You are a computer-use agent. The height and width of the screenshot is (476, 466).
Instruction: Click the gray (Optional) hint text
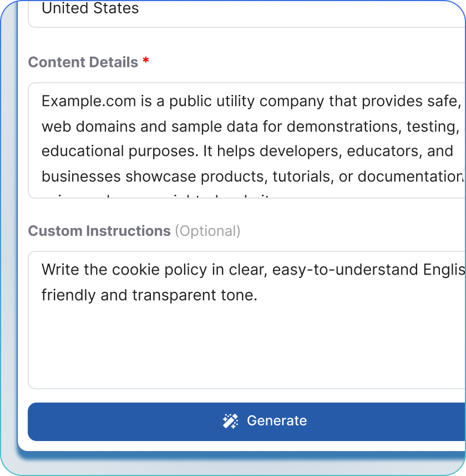click(x=208, y=231)
